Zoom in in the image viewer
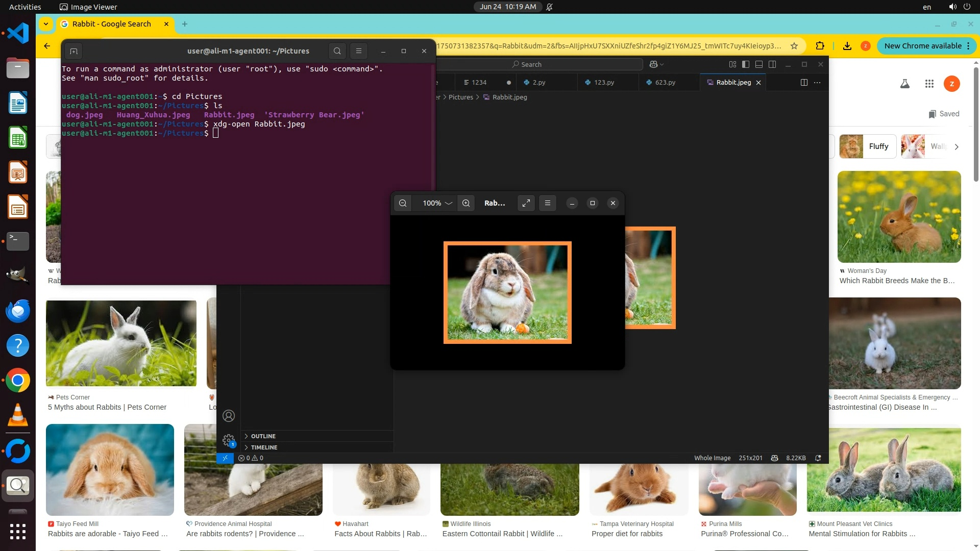Screen dimensions: 980x551 [x=466, y=203]
